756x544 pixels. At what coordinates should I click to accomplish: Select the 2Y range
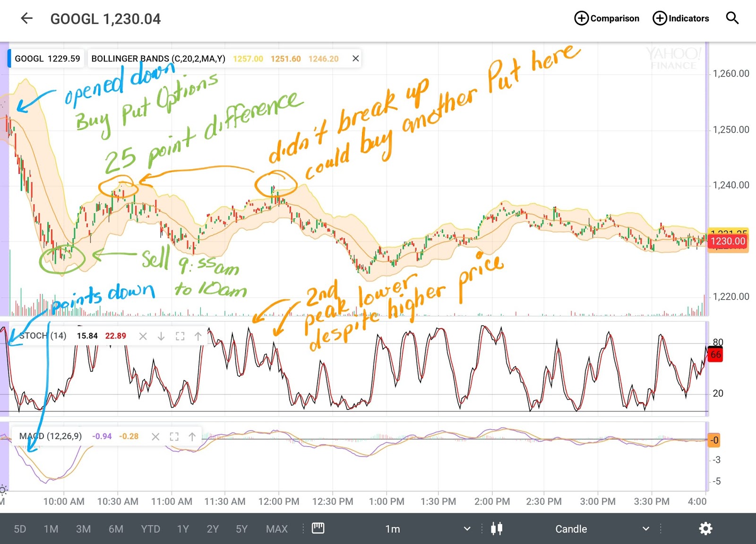[213, 529]
